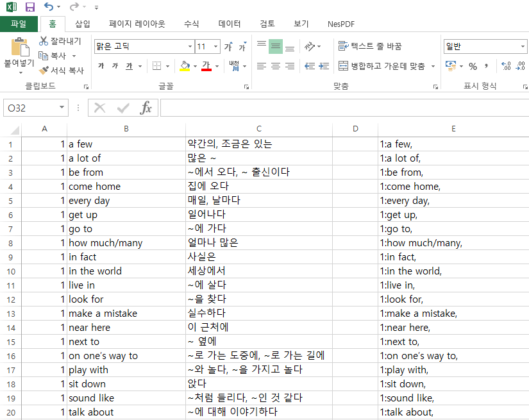The height and width of the screenshot is (420, 529).
Task: Open font group dialog launcher
Action: coord(247,87)
